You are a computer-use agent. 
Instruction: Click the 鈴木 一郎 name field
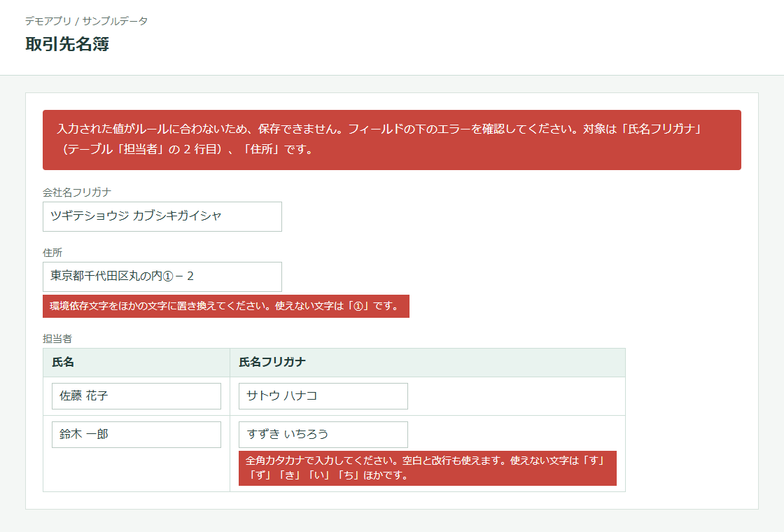(136, 435)
